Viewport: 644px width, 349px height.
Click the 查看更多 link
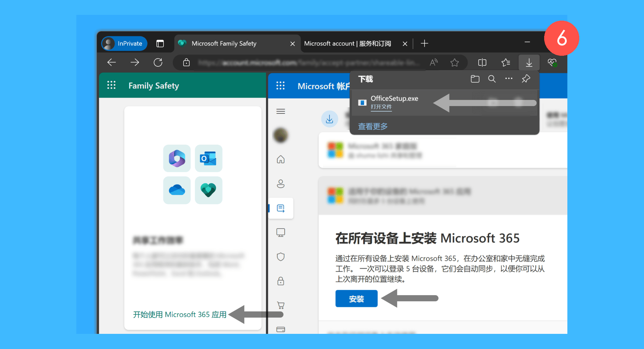373,126
